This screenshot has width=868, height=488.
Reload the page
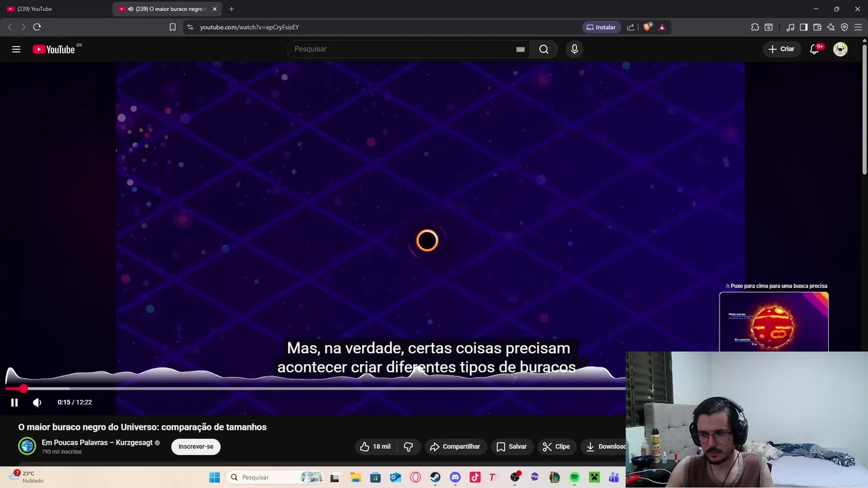tap(37, 27)
